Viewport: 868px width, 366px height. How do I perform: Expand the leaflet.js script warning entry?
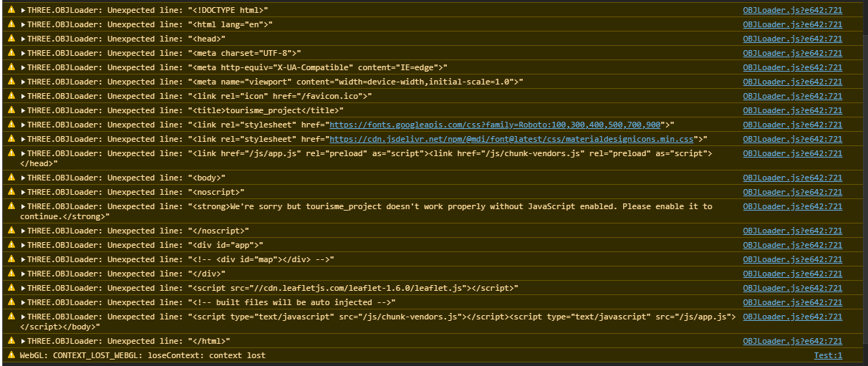[23, 288]
